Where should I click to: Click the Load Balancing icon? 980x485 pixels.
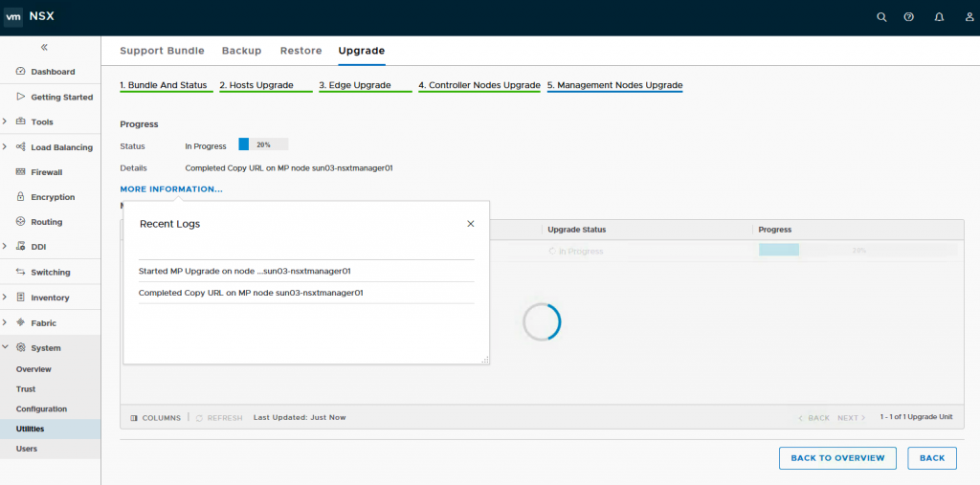point(20,147)
